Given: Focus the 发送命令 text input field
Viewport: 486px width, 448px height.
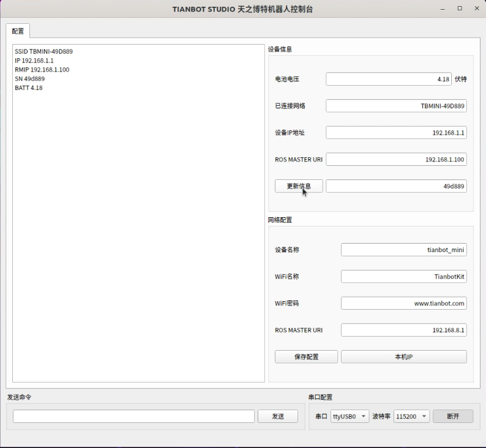Looking at the screenshot, I should coord(133,416).
